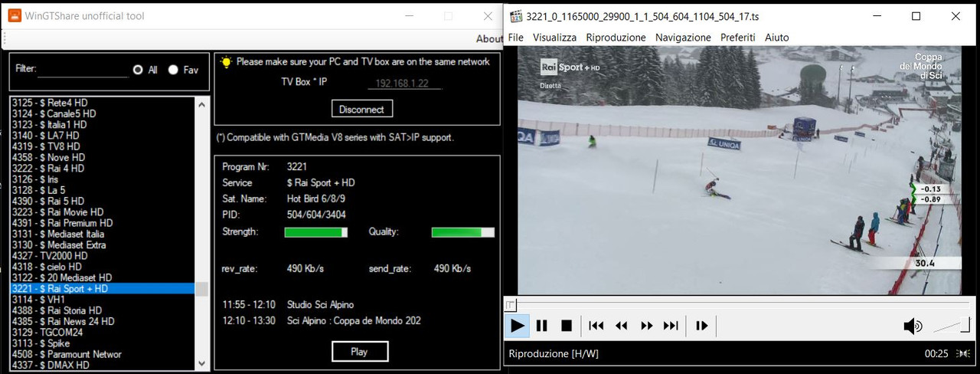Select channel 4388 - $ Rai Storia HD
Image resolution: width=980 pixels, height=374 pixels.
tap(103, 310)
